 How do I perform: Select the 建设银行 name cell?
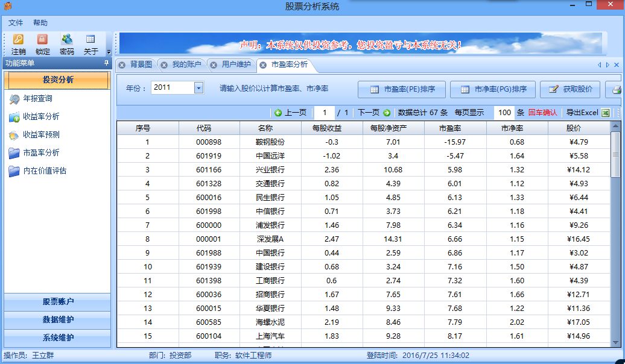pos(271,267)
